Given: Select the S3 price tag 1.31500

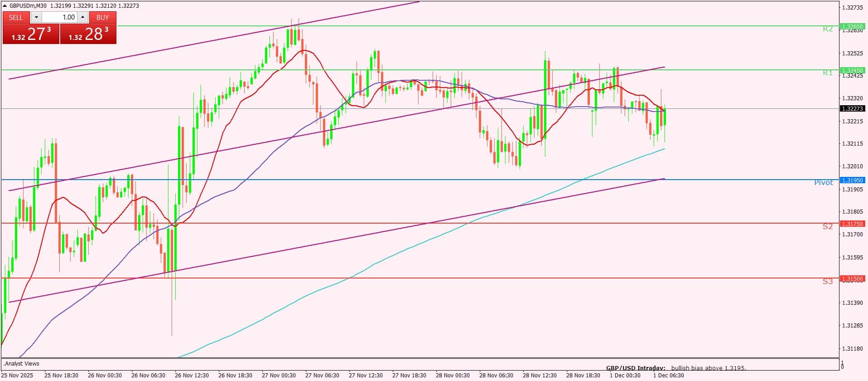Looking at the screenshot, I should (x=852, y=278).
